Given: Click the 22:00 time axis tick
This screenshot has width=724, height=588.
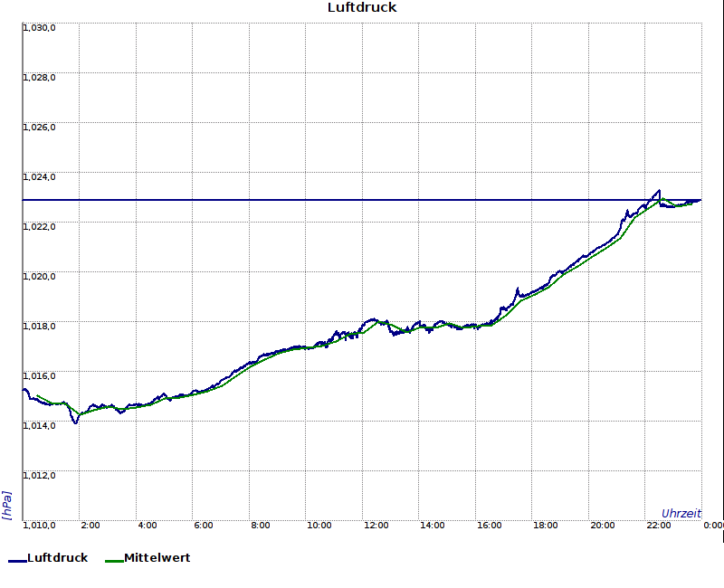Looking at the screenshot, I should pyautogui.click(x=659, y=525).
